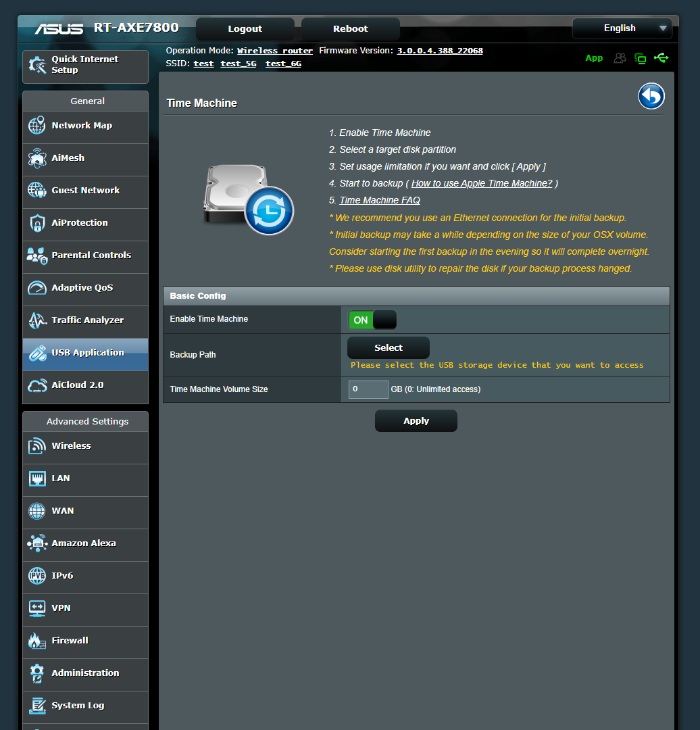Click firmware version 3.0.0.4.388_22068 link
Image resolution: width=700 pixels, height=730 pixels.
click(x=440, y=50)
